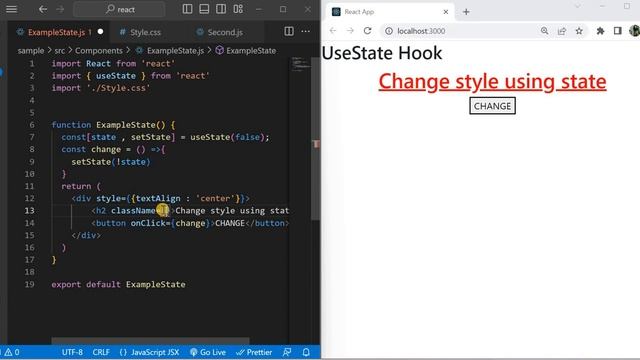Click the Prettier status bar item

(254, 352)
